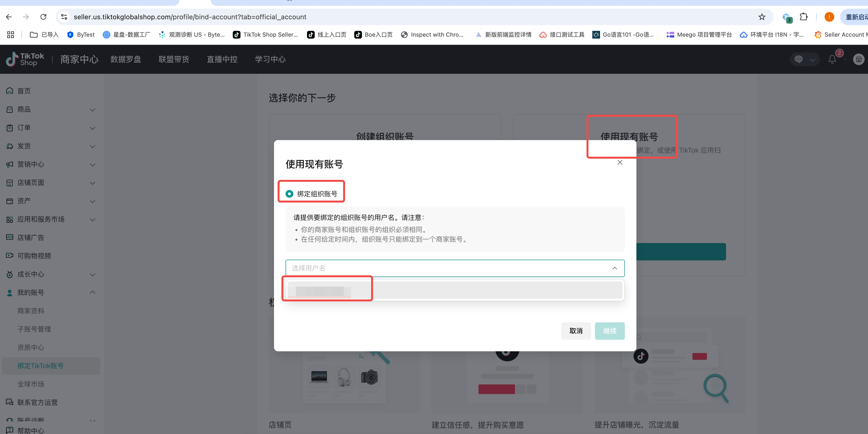Viewport: 868px width, 434px height.
Task: Open 子账号管理 in sidebar
Action: 34,329
